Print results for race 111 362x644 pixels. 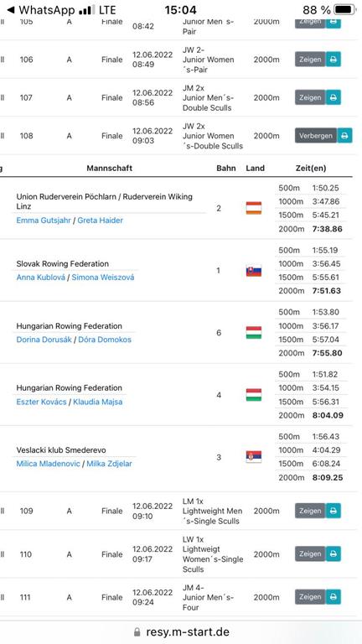[x=334, y=597]
